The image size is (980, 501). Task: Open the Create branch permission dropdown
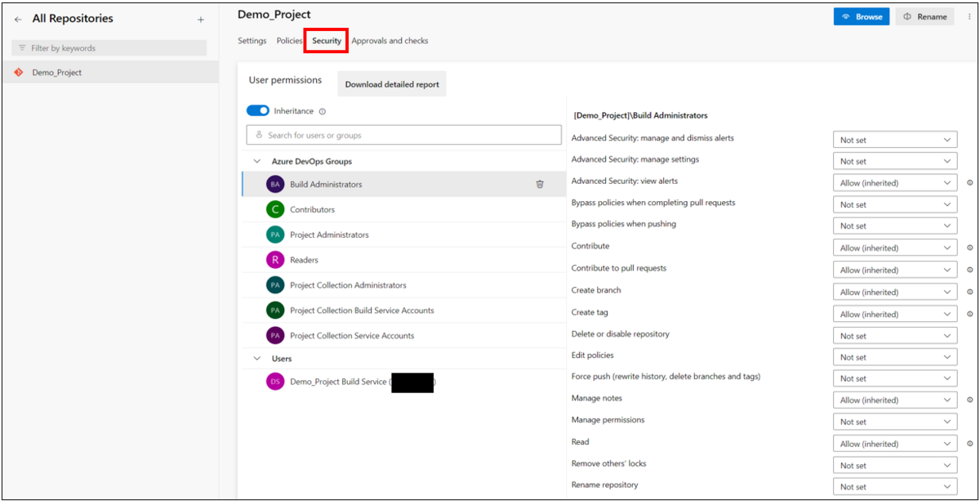[x=895, y=292]
